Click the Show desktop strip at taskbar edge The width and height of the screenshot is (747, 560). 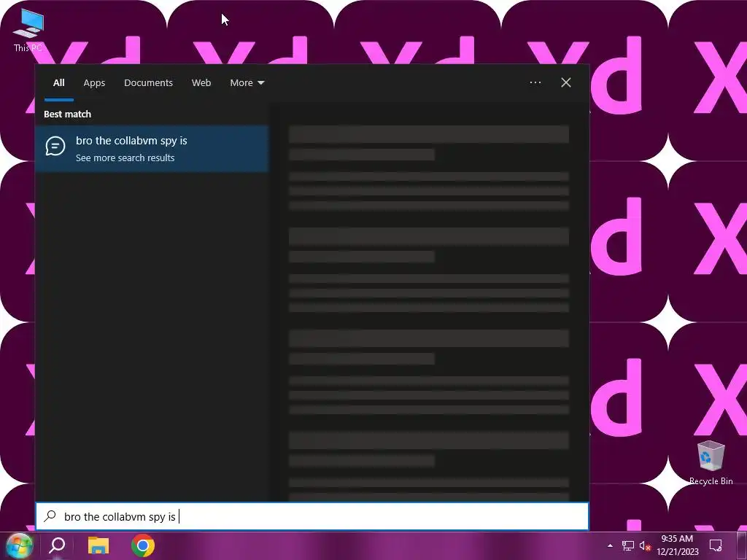(742, 545)
